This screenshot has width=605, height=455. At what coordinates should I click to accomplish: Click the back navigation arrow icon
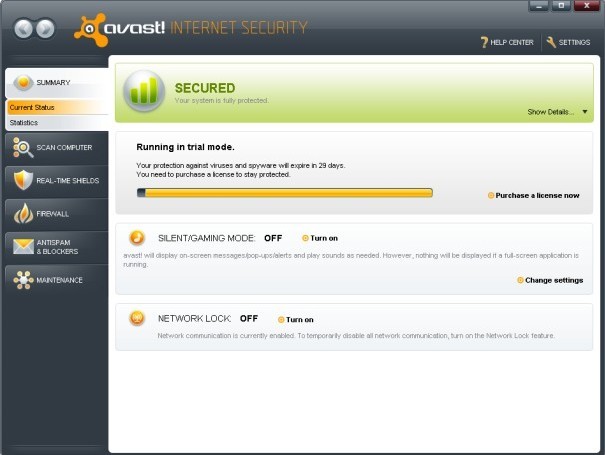[x=25, y=29]
